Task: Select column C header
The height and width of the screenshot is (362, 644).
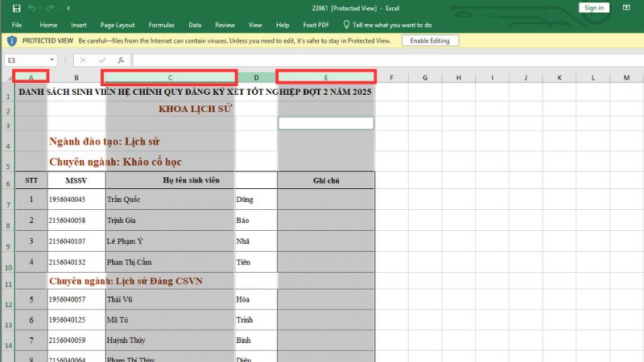Action: tap(169, 78)
